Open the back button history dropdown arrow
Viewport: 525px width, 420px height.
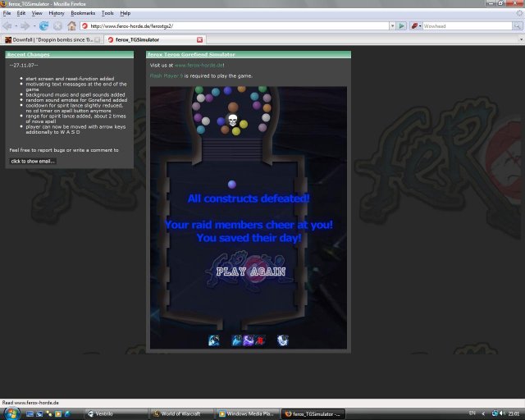16,25
